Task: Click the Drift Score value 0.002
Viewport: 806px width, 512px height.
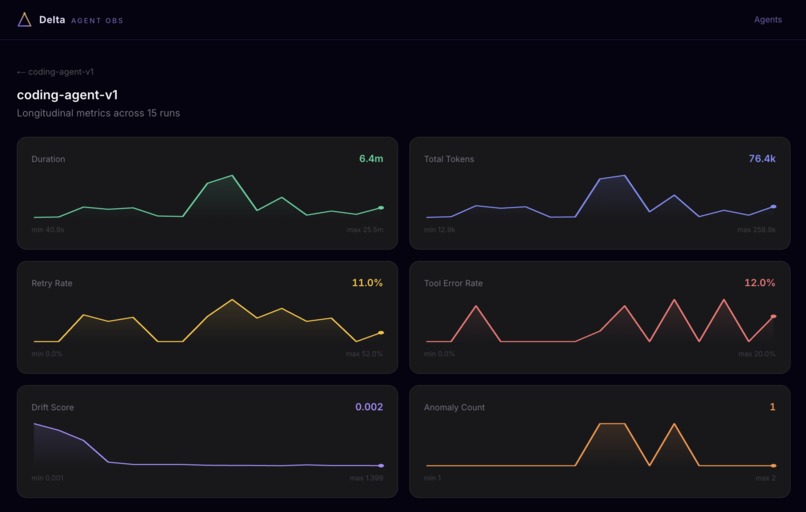Action: [x=369, y=407]
